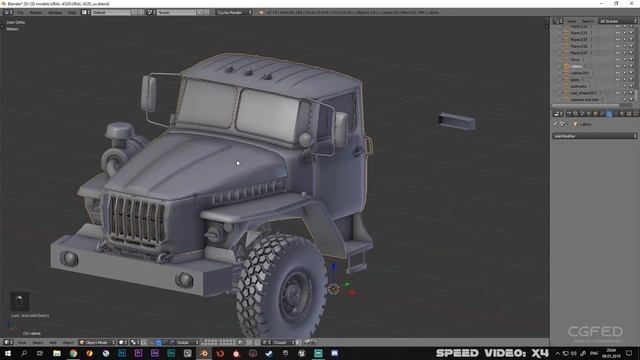Open Chrome from the taskbar

[73, 353]
